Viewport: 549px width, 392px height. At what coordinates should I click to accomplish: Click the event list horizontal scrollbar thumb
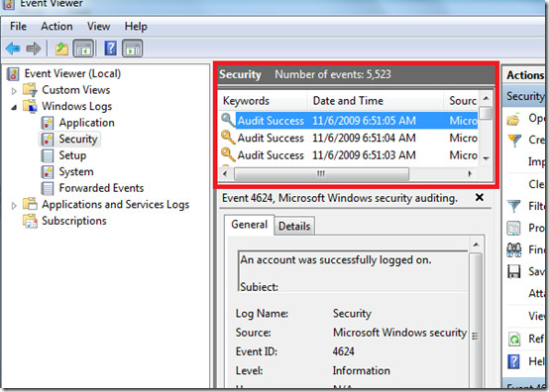pyautogui.click(x=321, y=174)
